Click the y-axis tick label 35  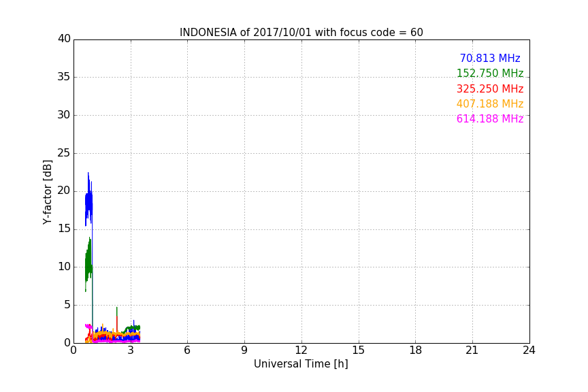64,77
